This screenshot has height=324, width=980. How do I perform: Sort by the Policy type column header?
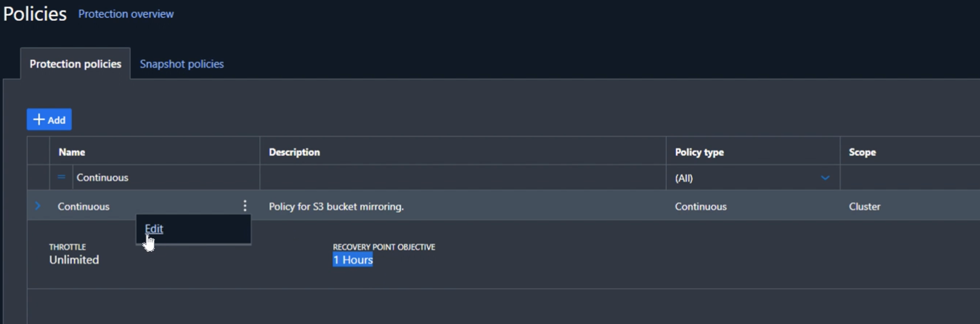[699, 152]
